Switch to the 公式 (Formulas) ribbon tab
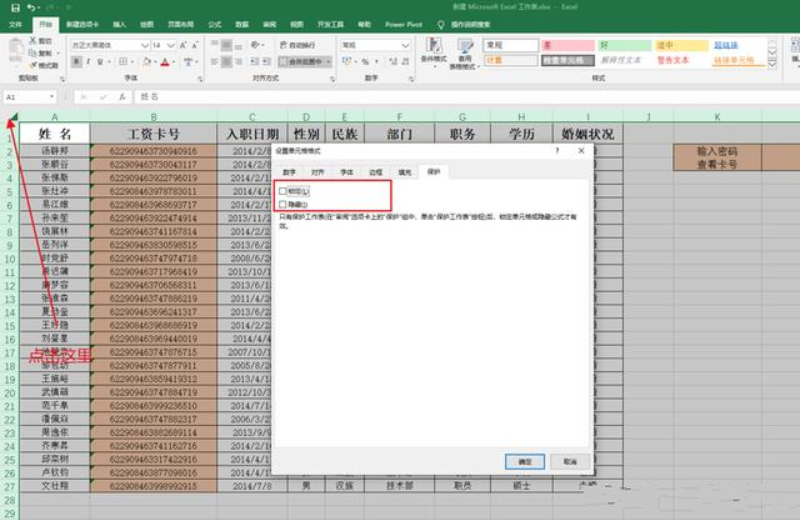Viewport: 801px width, 520px height. pos(215,25)
